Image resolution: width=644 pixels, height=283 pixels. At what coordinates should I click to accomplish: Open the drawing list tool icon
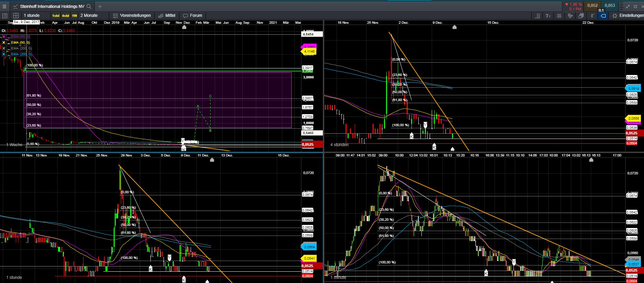pyautogui.click(x=538, y=16)
